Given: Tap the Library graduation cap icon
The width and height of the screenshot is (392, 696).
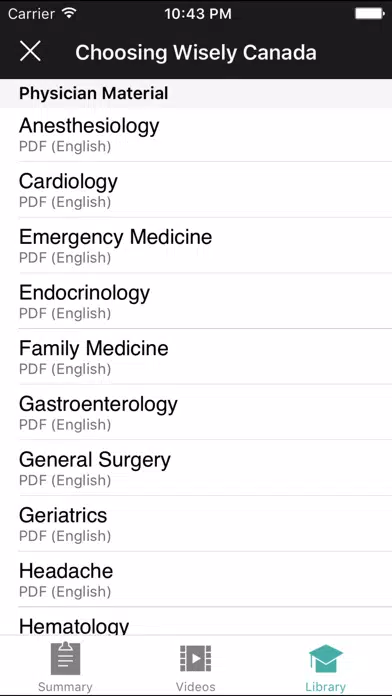Looking at the screenshot, I should coord(326,658).
